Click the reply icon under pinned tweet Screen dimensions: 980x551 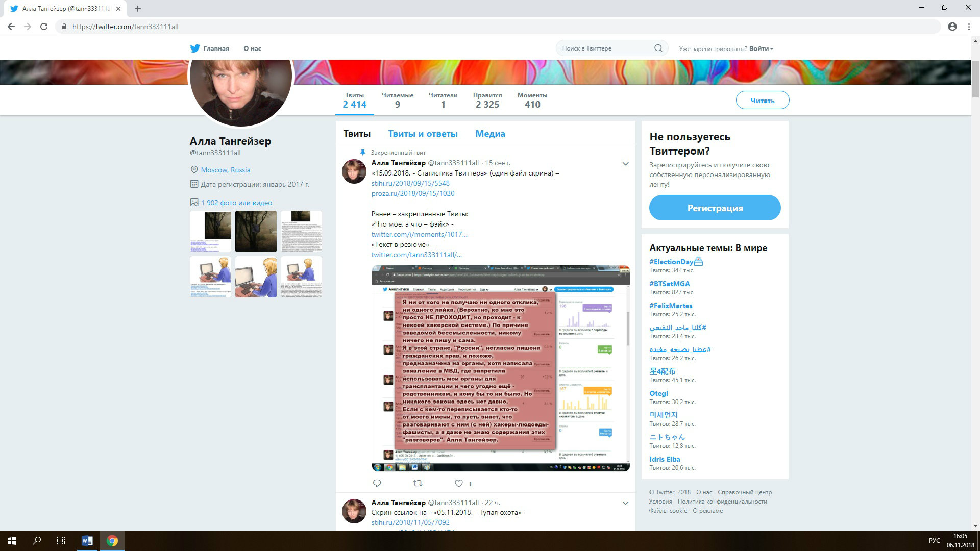click(377, 483)
